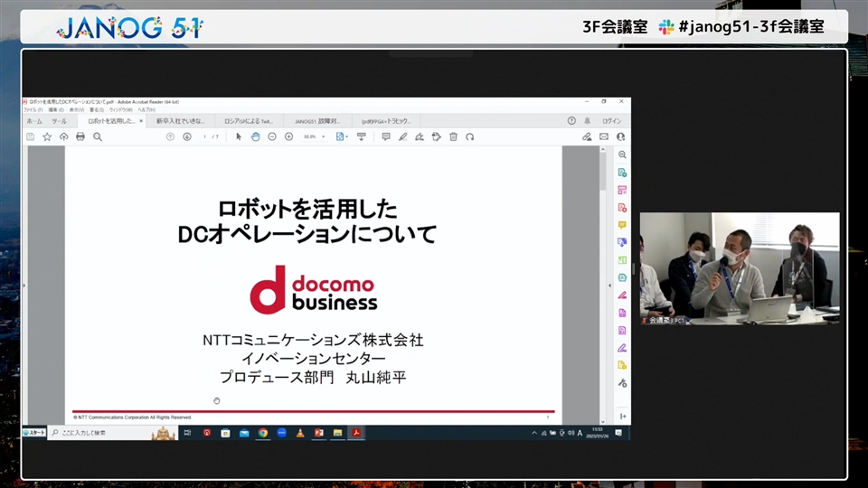Screen dimensions: 868x488
Task: Add a sticky note comment
Action: [386, 136]
